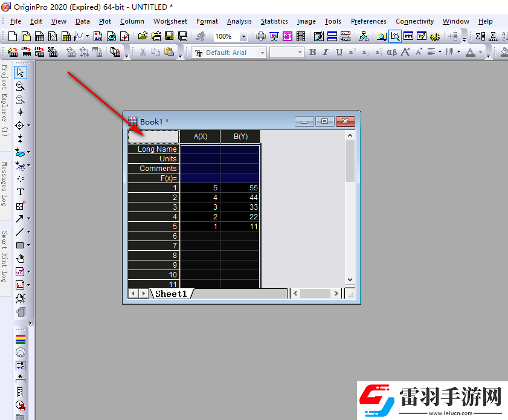
Task: Toggle Italic text formatting
Action: [x=326, y=53]
